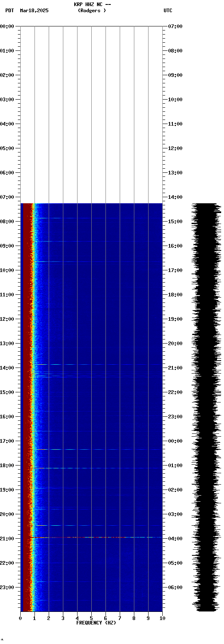Click the 18:00 PDT time label
The image size is (224, 644).
pyautogui.click(x=7, y=466)
